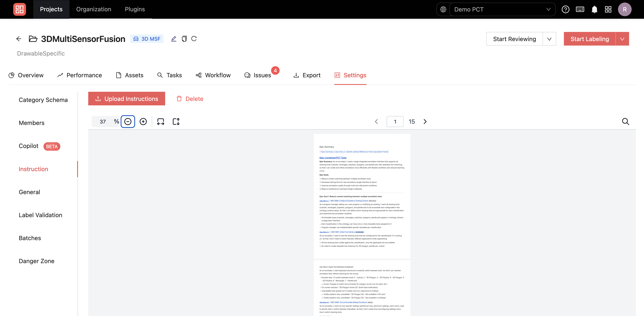Image resolution: width=644 pixels, height=327 pixels.
Task: Click the Delete instructions button
Action: 190,99
